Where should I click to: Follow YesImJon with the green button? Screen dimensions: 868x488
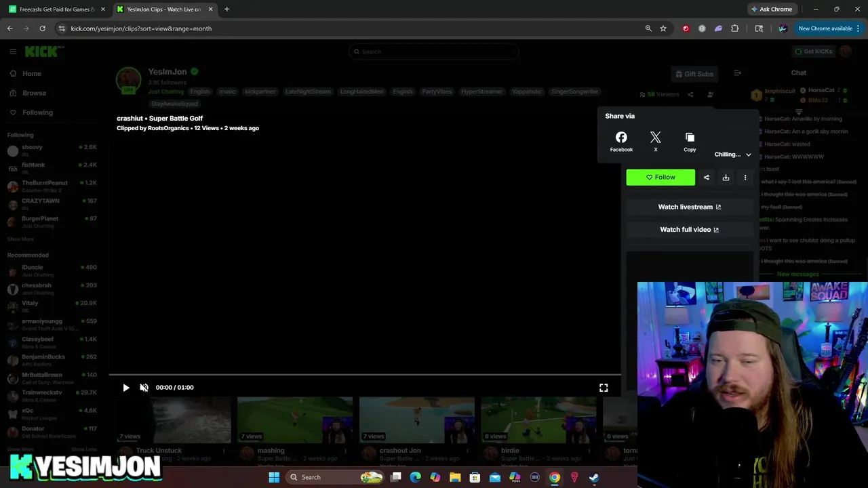660,178
